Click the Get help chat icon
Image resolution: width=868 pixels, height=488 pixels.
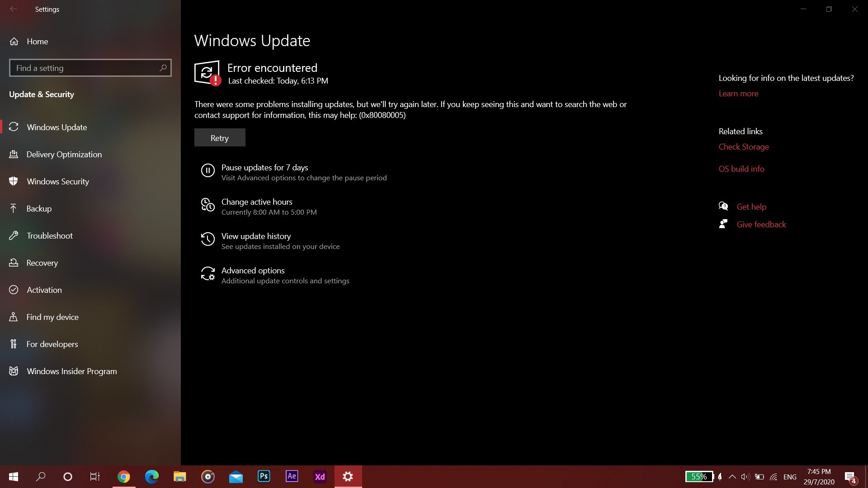tap(723, 206)
